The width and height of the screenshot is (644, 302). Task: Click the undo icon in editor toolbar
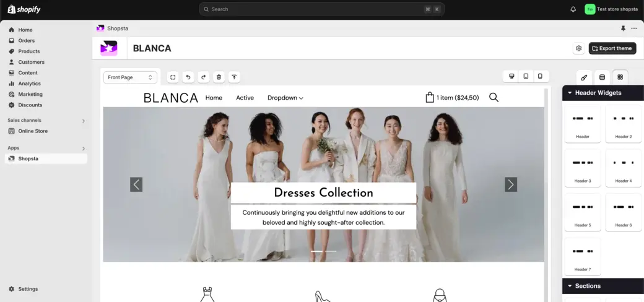point(188,77)
